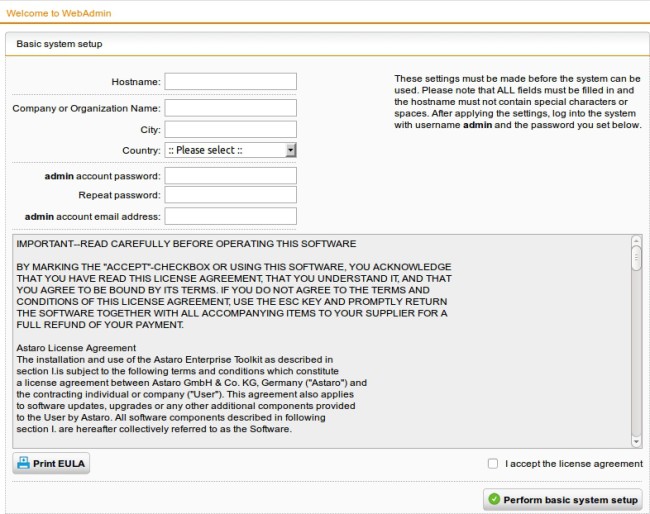Grab the EULA scrollbar thumb
Viewport: 650px width, 514px height.
(x=636, y=258)
